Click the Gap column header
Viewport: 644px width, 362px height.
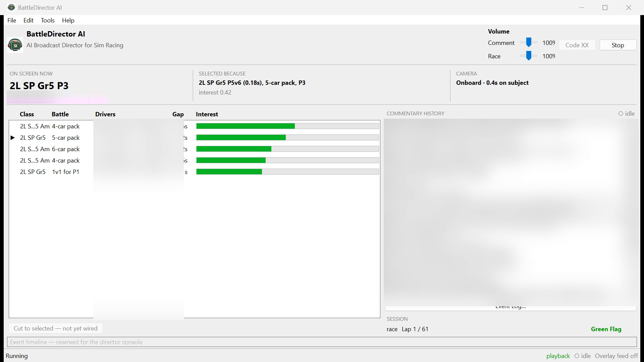point(178,114)
